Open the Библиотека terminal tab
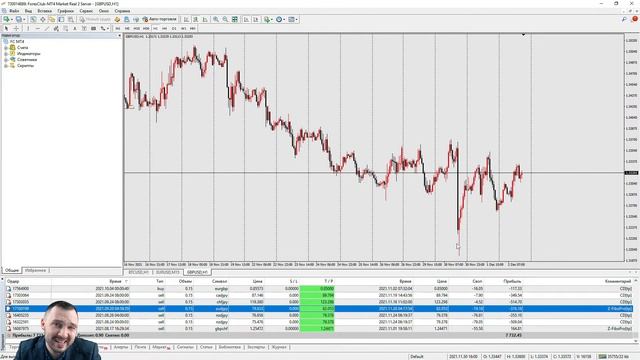 (229, 347)
